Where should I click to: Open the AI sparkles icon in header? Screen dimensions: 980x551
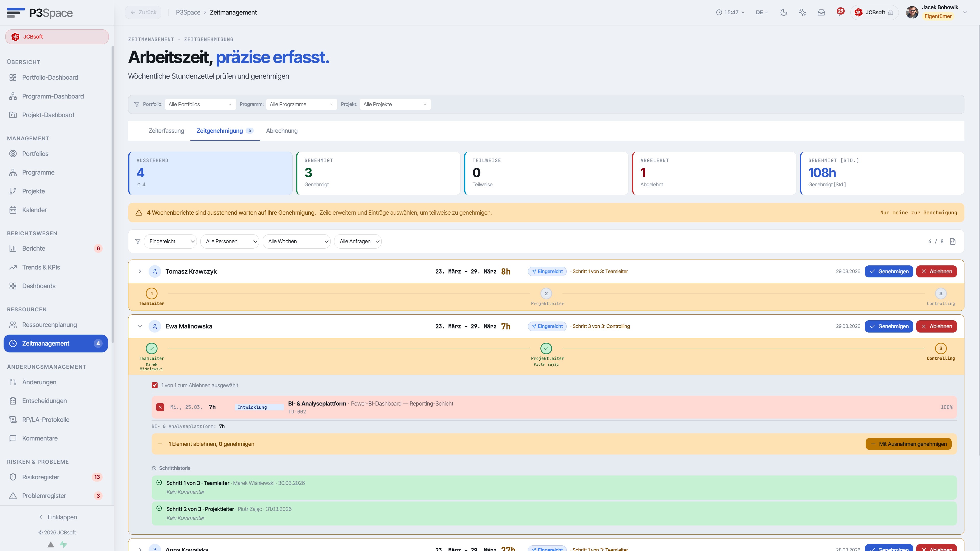pyautogui.click(x=803, y=13)
